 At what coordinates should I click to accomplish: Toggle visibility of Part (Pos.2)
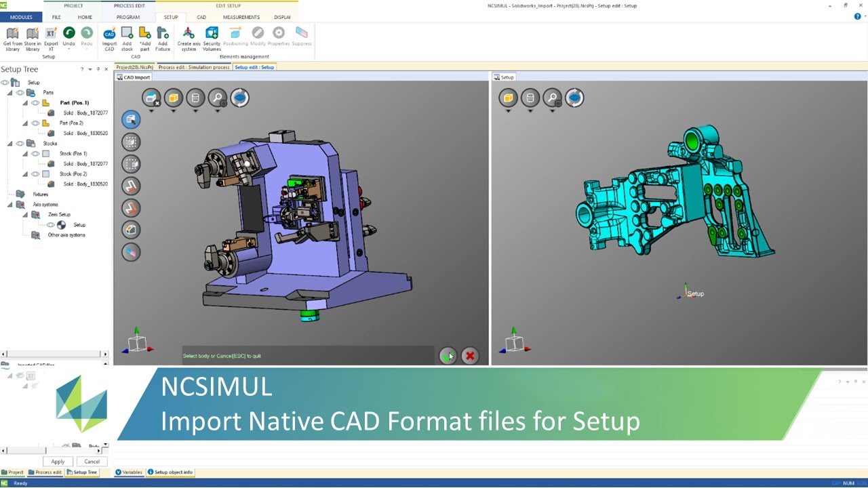coord(35,123)
